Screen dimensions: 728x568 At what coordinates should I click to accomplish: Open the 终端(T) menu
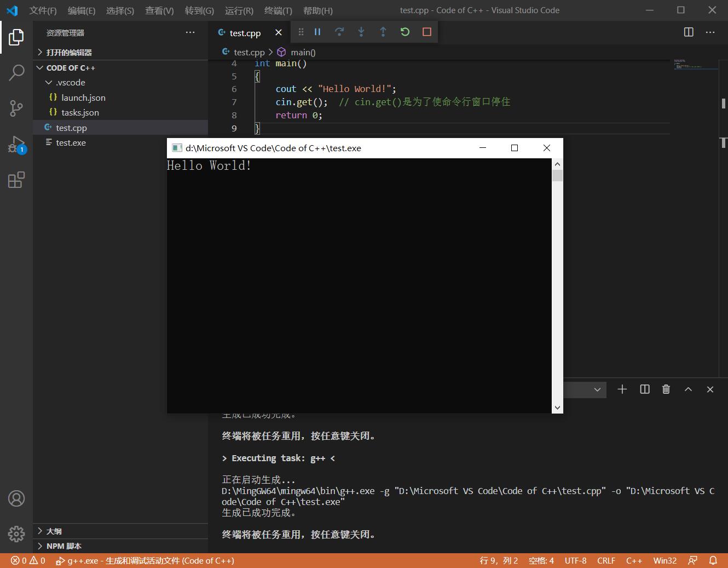click(x=278, y=10)
